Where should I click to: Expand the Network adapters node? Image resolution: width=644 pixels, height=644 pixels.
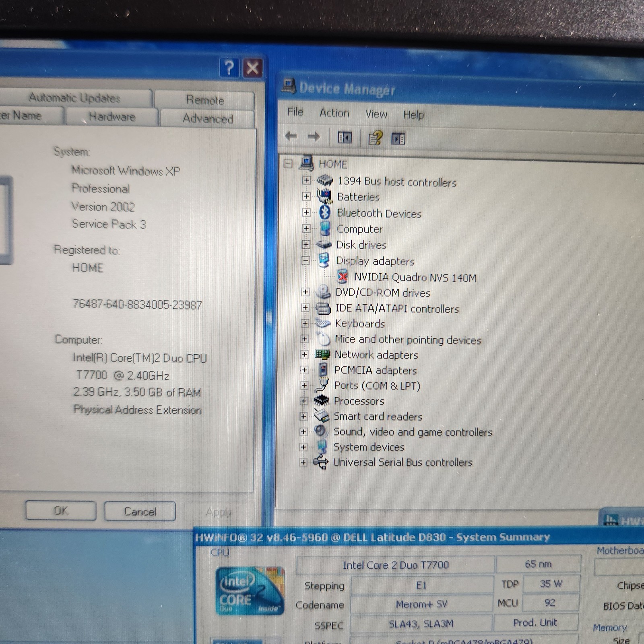(305, 354)
